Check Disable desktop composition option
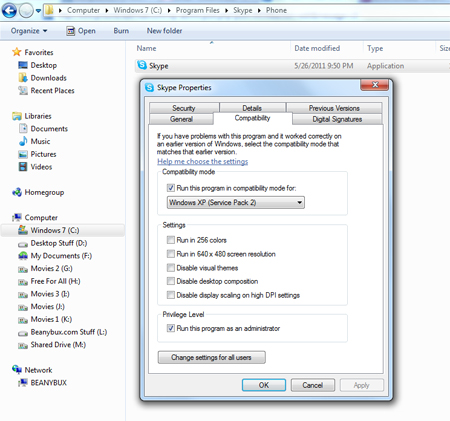 coord(171,281)
